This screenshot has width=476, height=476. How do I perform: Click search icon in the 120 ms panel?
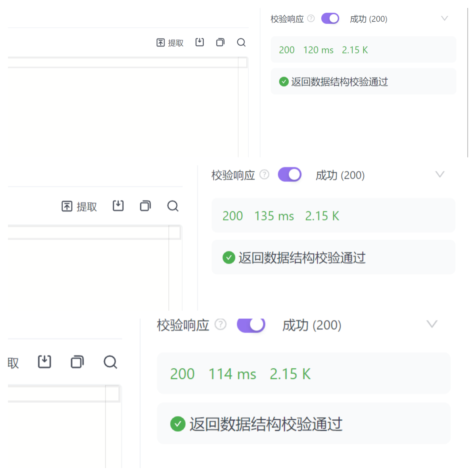[x=241, y=42]
